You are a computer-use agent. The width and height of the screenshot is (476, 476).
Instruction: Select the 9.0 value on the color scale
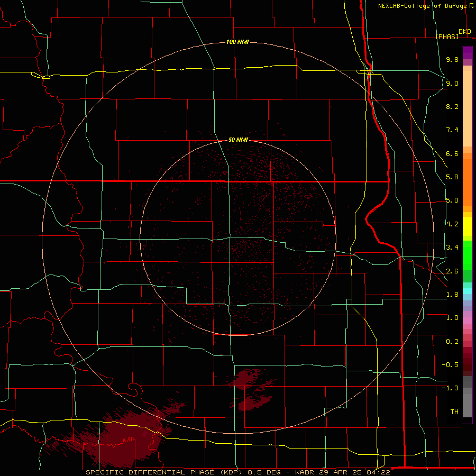[x=452, y=83]
